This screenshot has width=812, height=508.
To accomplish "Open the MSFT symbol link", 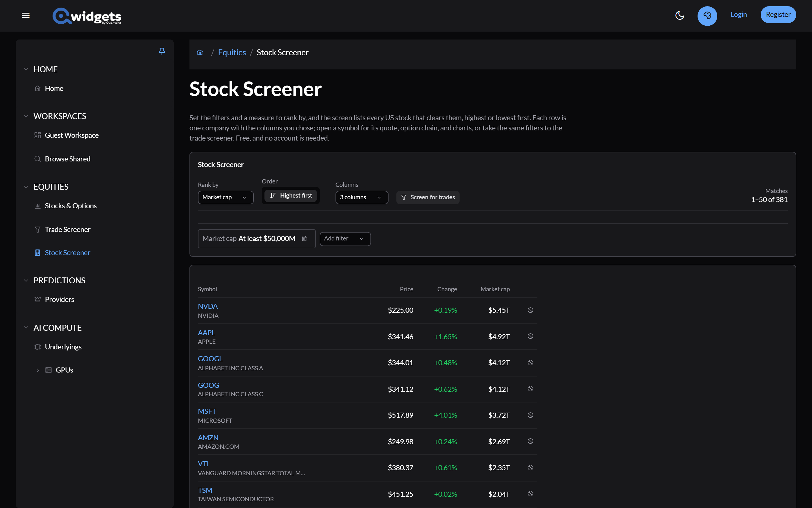I will point(207,411).
